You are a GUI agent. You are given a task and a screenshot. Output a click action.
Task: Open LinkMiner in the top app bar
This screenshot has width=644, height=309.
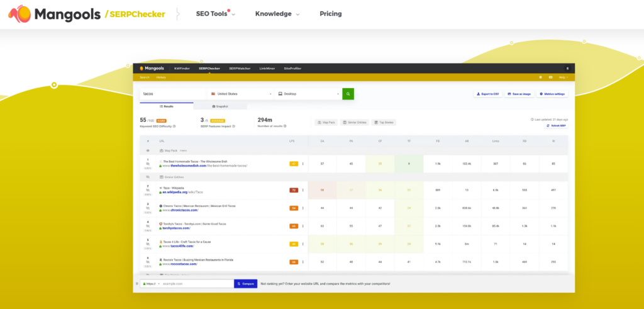tap(267, 68)
